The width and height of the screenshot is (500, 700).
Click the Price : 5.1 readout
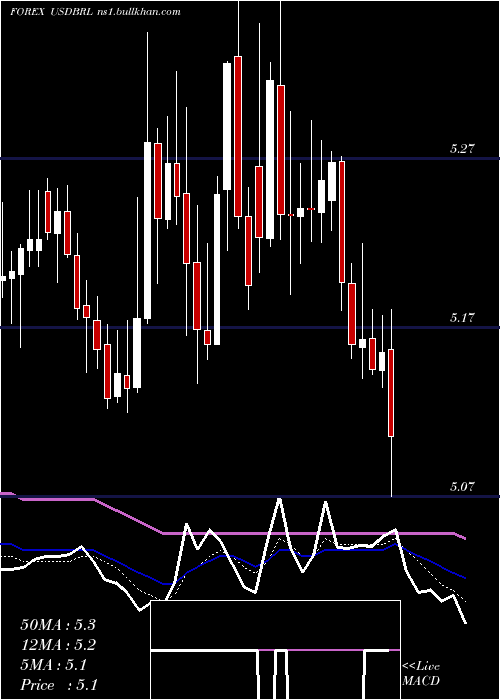click(x=59, y=685)
